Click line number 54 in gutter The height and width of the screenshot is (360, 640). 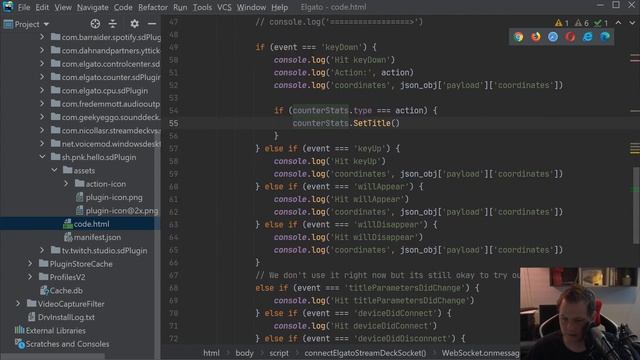173,110
